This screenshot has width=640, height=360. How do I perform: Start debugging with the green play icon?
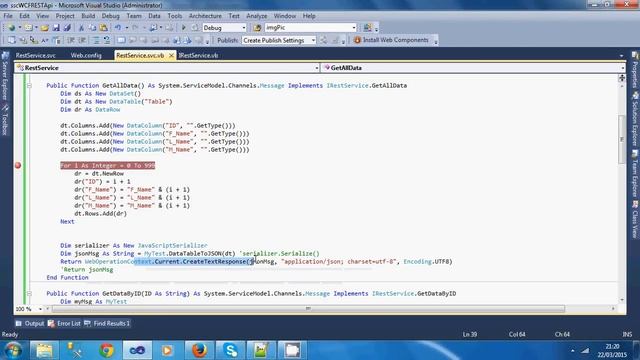tap(184, 28)
